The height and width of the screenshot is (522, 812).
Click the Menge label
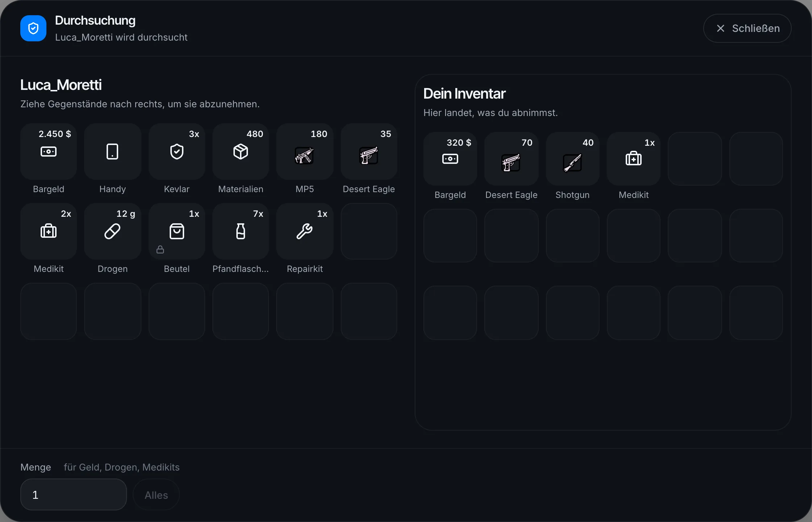click(36, 467)
